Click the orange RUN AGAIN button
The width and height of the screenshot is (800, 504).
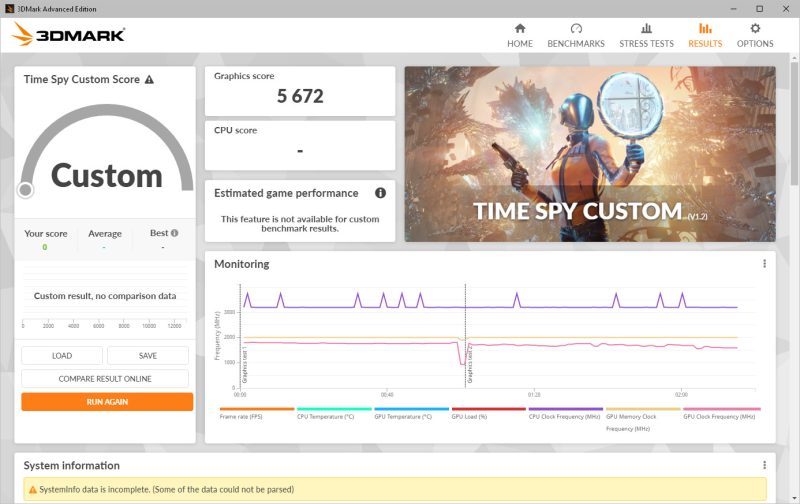click(x=107, y=401)
